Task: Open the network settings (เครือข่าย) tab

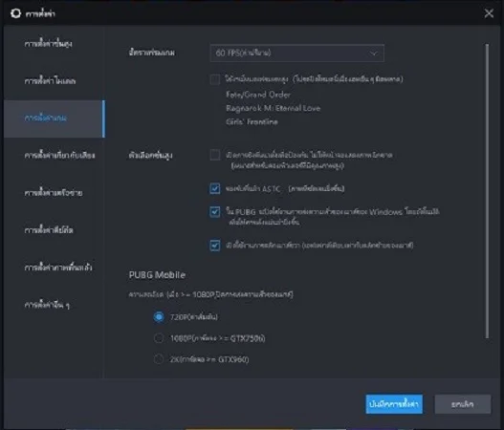Action: tap(54, 193)
